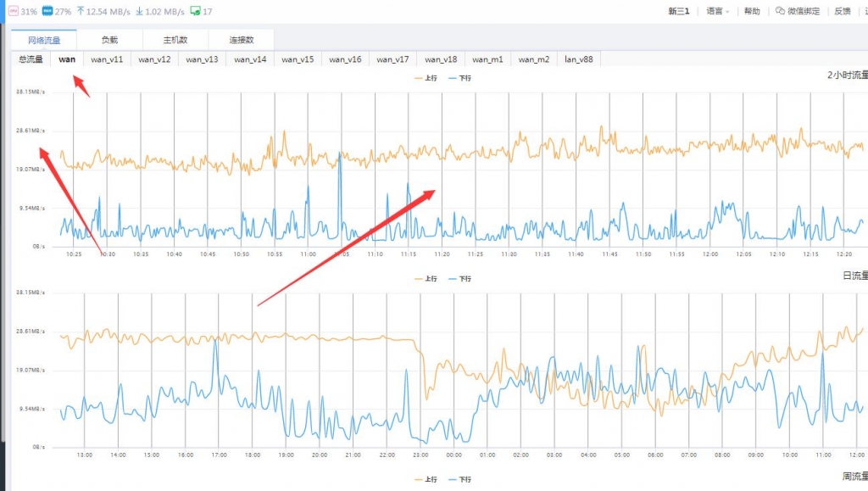Viewport: 868px width, 491px height.
Task: Switch to the 负载 tab
Action: pos(109,40)
